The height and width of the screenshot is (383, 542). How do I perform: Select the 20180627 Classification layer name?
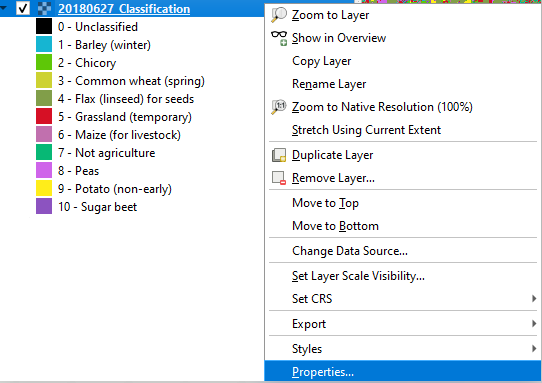pyautogui.click(x=124, y=9)
